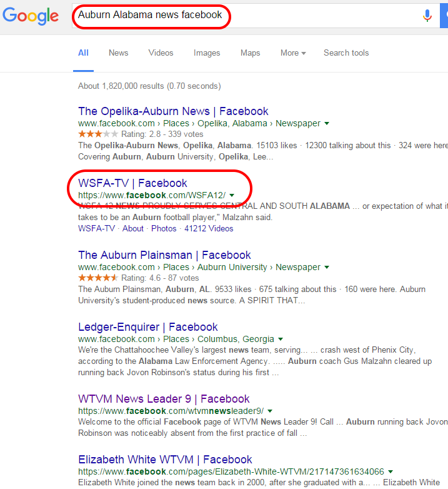This screenshot has height=489, width=448.
Task: Click the blue search button at right edge
Action: coord(444,16)
